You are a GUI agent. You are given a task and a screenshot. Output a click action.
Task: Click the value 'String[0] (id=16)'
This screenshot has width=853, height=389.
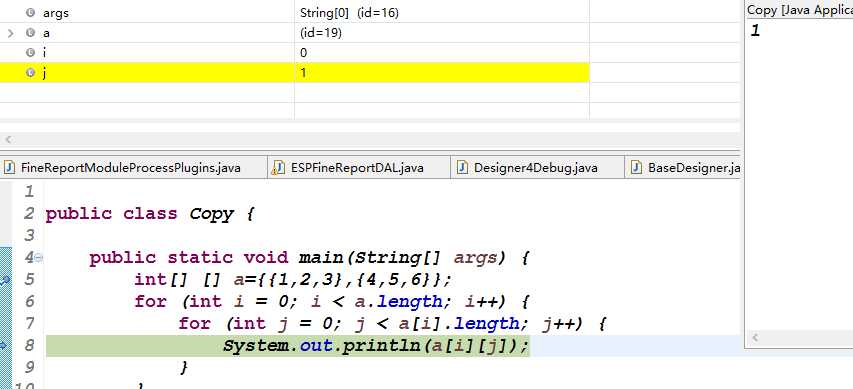[x=349, y=13]
